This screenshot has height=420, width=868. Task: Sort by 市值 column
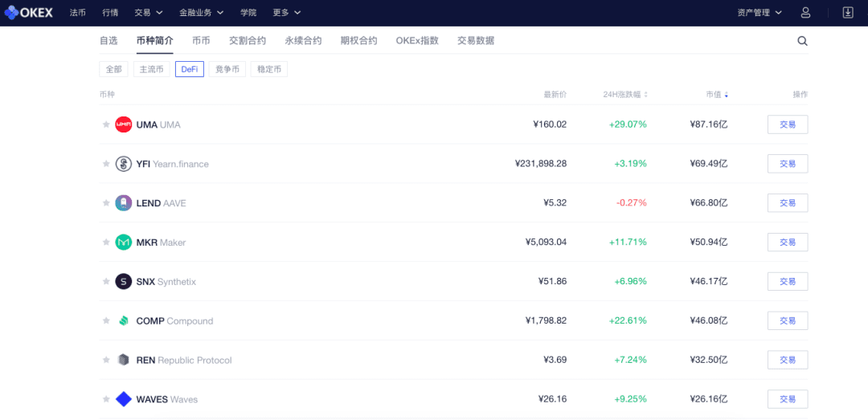pos(717,95)
